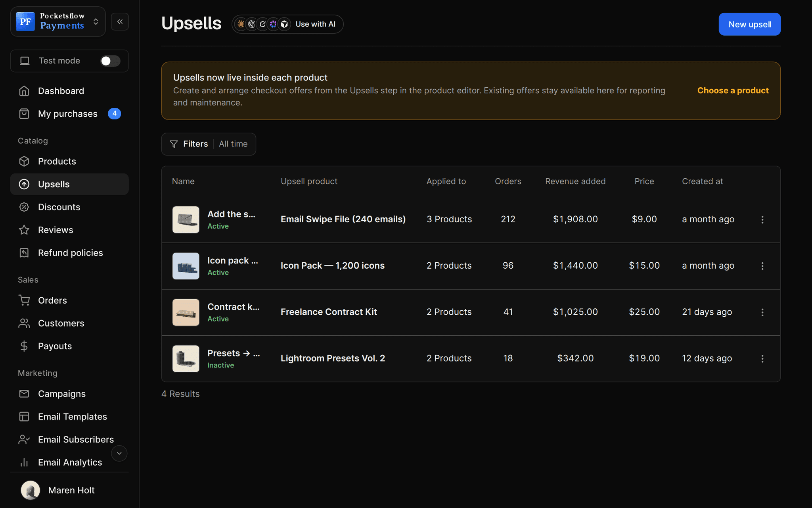Open the All time date range
This screenshot has width=812, height=508.
[233, 144]
